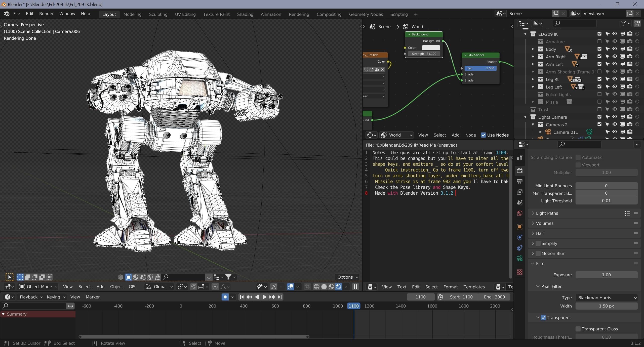Uncheck the Body collection checkbox
644x347 pixels.
(599, 49)
